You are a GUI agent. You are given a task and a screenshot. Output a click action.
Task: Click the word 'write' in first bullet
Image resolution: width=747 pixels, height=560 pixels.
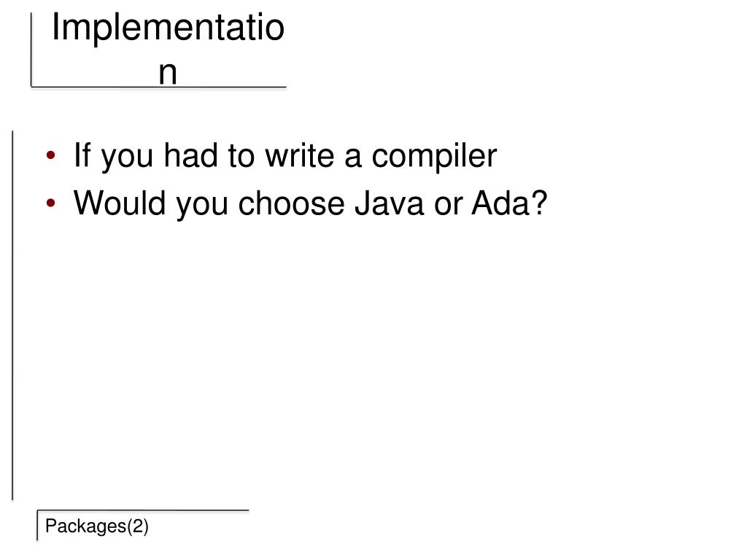pyautogui.click(x=300, y=156)
